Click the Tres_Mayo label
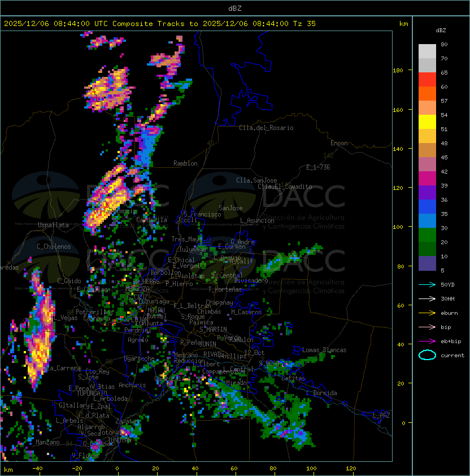 click(186, 239)
